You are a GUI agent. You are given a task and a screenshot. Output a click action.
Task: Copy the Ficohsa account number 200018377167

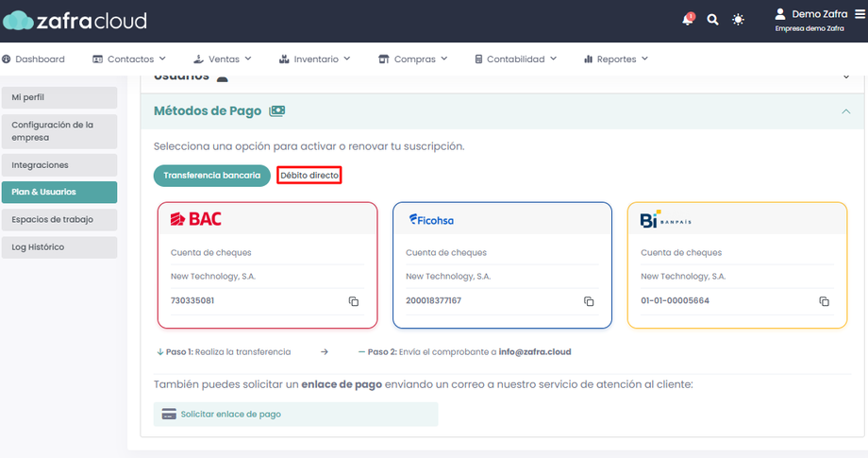point(589,301)
